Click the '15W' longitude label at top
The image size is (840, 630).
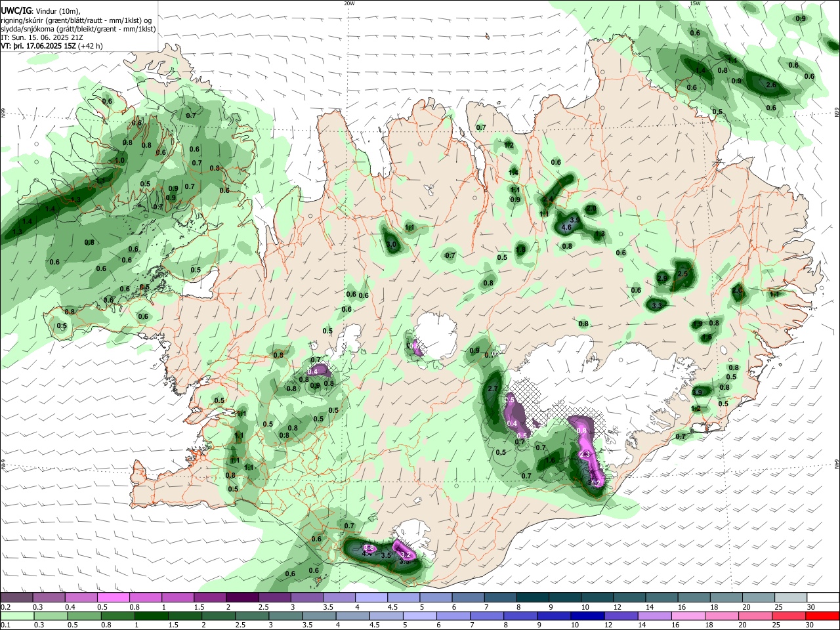(695, 3)
